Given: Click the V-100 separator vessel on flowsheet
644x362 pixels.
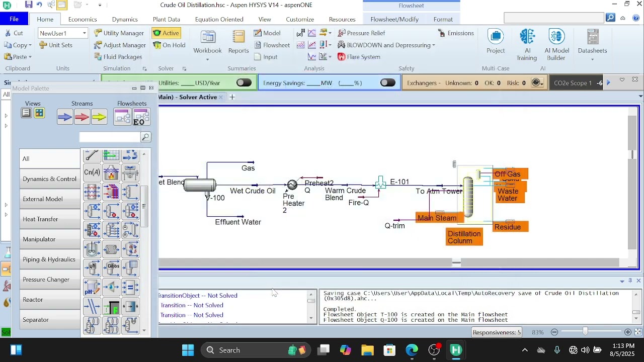Looking at the screenshot, I should point(200,186).
